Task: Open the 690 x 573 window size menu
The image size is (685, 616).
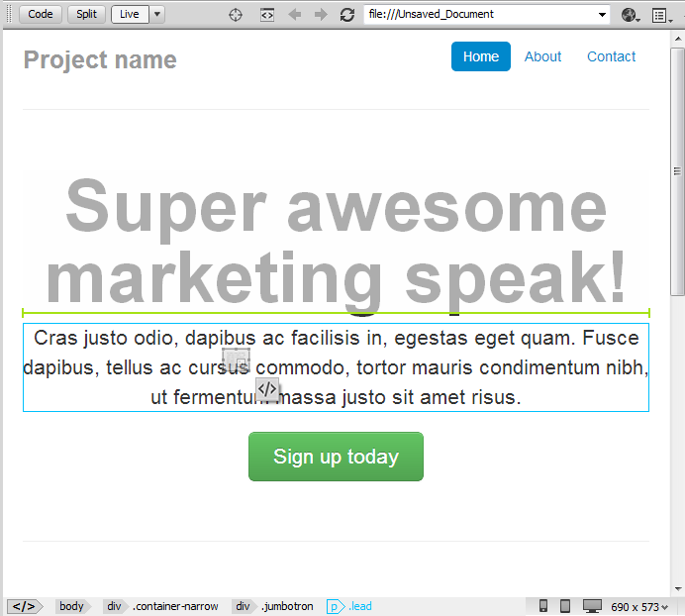Action: [x=639, y=607]
